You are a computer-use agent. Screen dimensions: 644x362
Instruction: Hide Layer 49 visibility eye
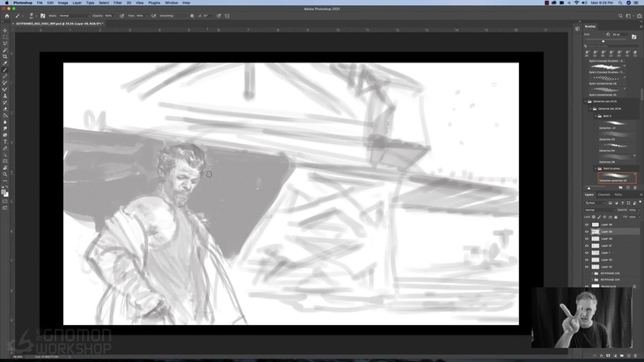pyautogui.click(x=587, y=232)
